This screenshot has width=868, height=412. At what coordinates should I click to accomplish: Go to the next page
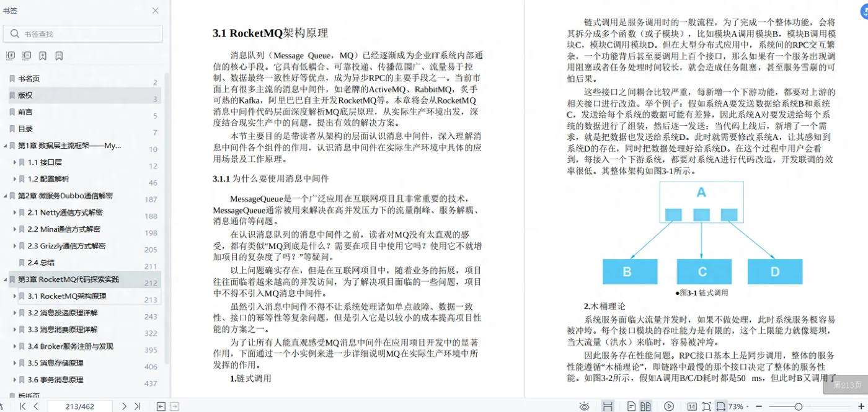(x=124, y=406)
